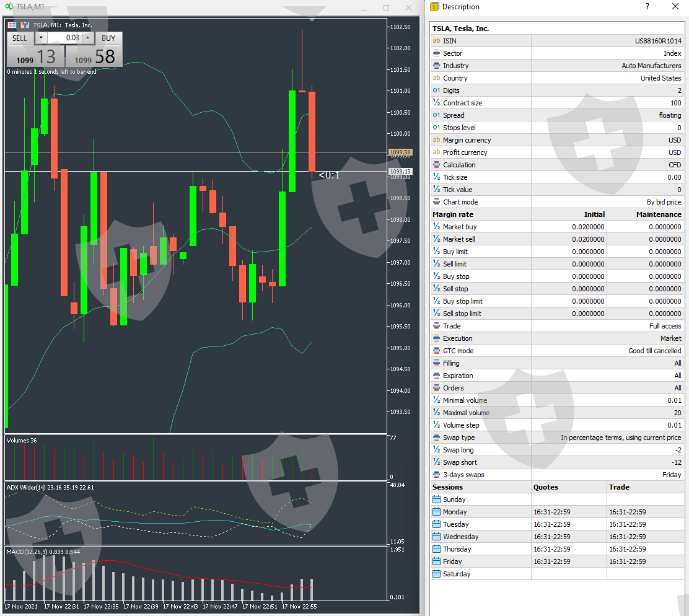Click the 'ADX Wilder(14)' indicator label
Viewport: 689px width, 616px height.
(26, 487)
